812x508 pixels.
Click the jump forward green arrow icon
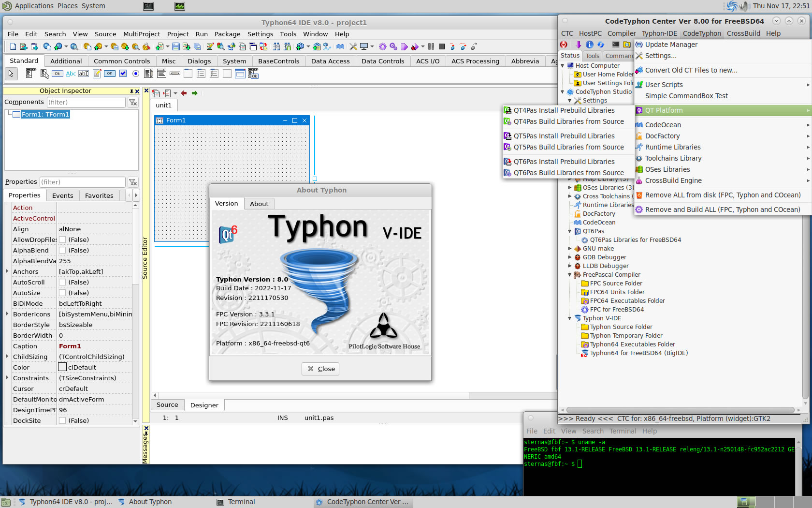point(195,93)
